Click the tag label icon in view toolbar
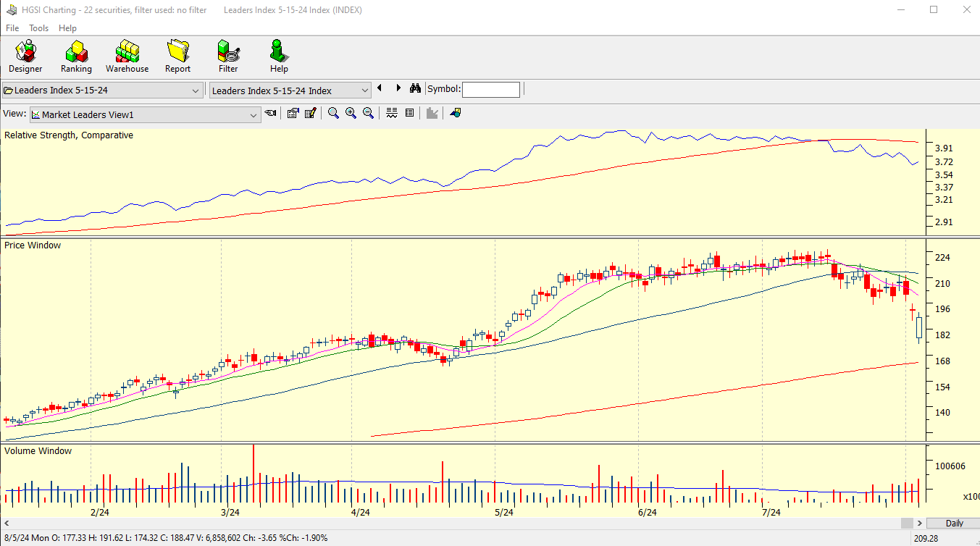980x546 pixels. (455, 113)
